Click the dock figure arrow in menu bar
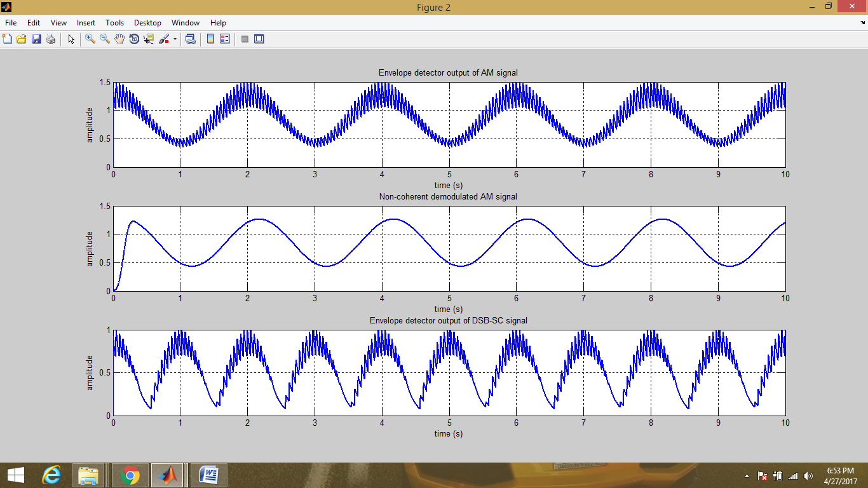The width and height of the screenshot is (868, 488). tap(862, 22)
